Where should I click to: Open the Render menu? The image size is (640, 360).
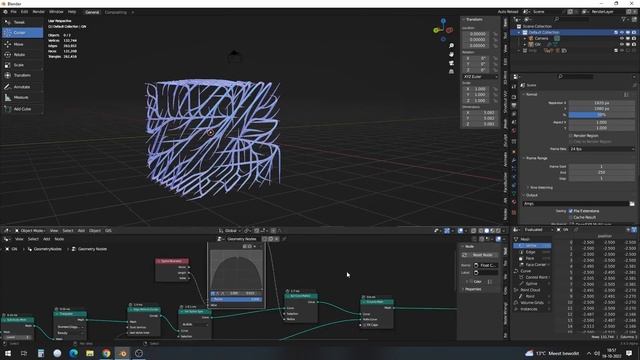(38, 12)
